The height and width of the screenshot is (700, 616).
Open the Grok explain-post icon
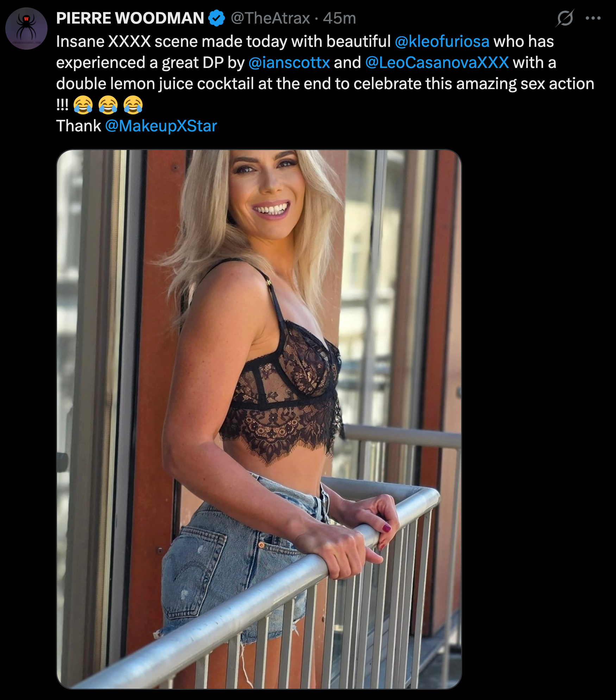pyautogui.click(x=565, y=18)
